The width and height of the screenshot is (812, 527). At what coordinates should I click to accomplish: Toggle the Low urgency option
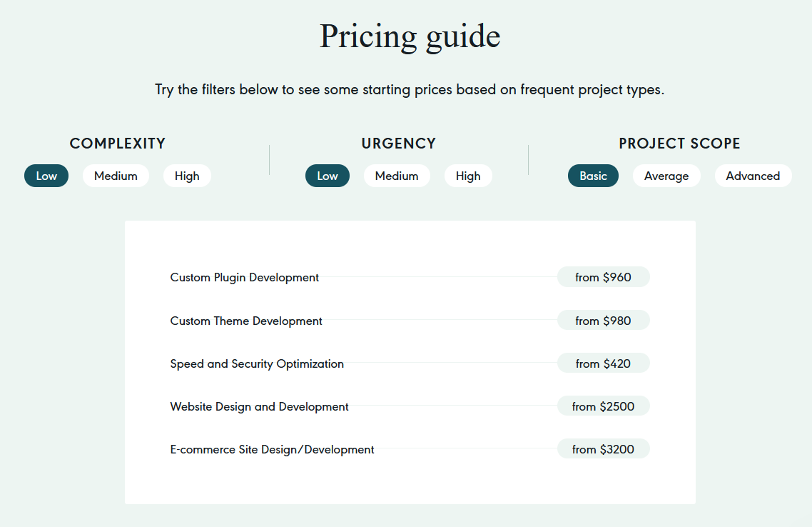pos(327,175)
